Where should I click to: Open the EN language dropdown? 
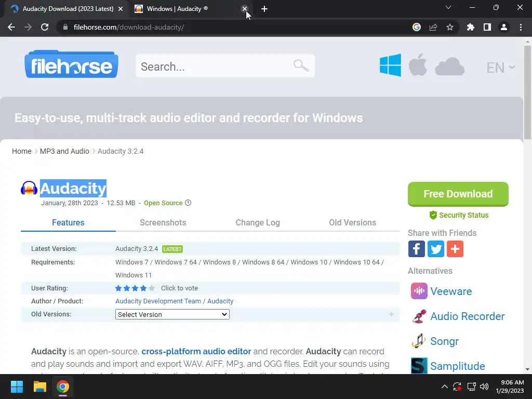[x=501, y=68]
